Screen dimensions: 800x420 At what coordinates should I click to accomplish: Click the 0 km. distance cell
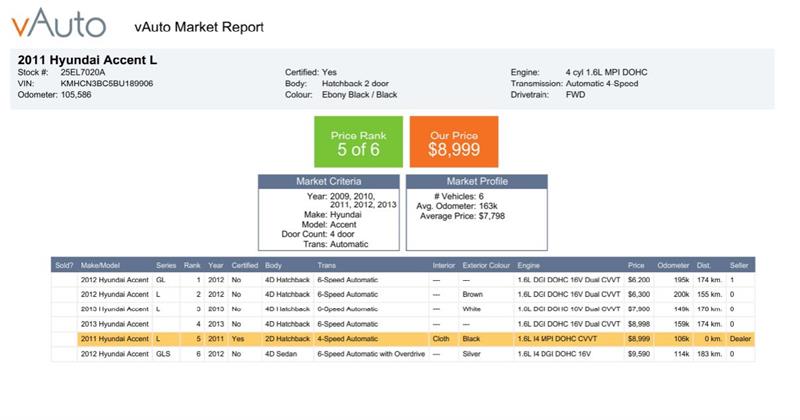coord(713,339)
